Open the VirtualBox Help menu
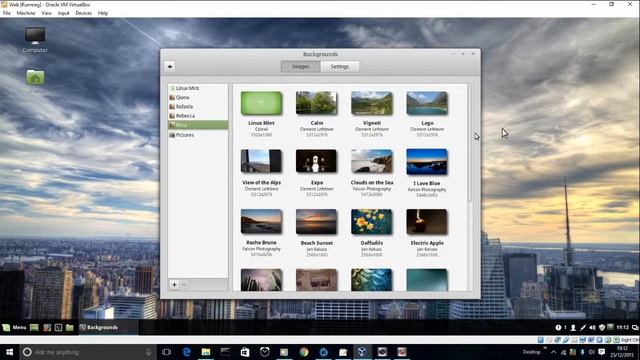 [102, 13]
